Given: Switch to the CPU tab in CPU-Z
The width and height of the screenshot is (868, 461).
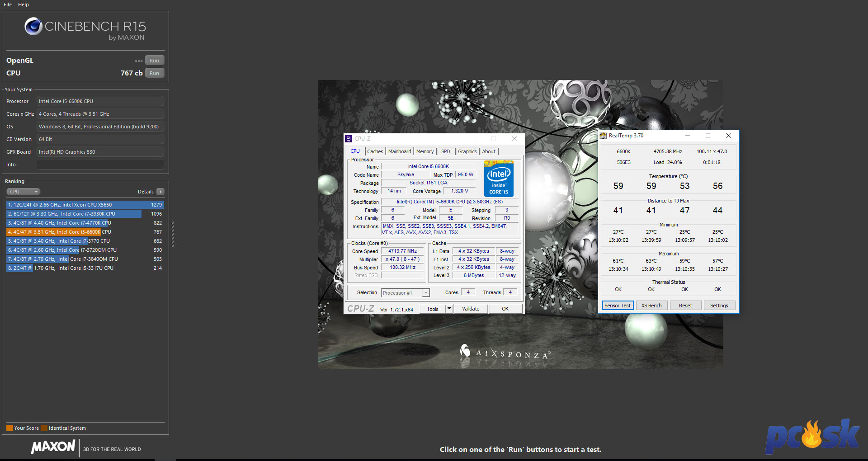Looking at the screenshot, I should tap(355, 151).
